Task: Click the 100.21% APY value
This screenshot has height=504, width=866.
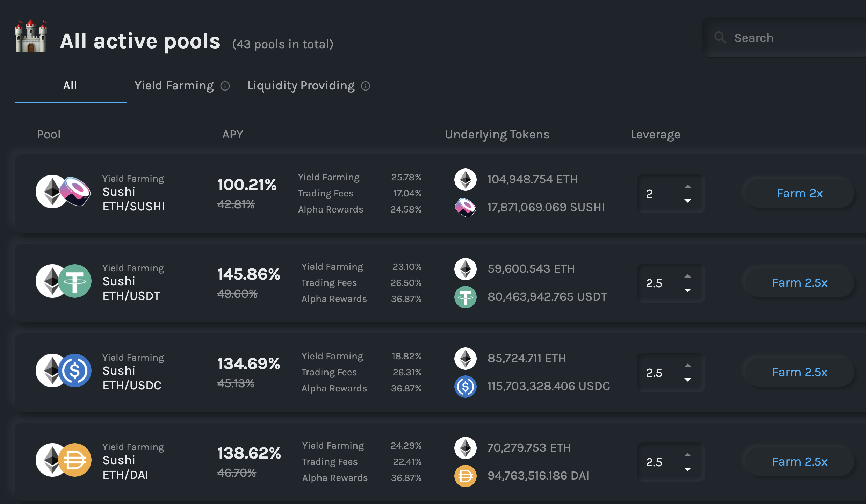Action: tap(247, 185)
